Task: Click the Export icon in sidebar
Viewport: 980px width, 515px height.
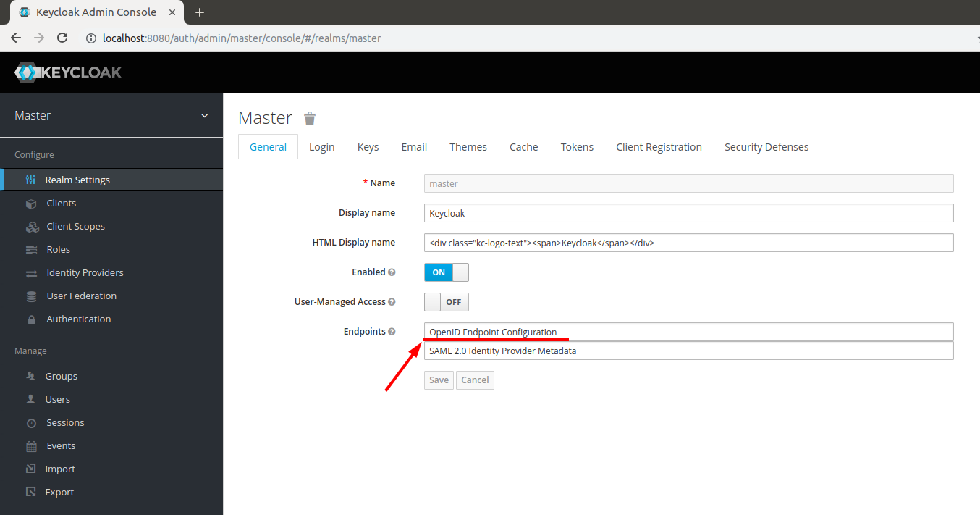Action: pyautogui.click(x=30, y=492)
